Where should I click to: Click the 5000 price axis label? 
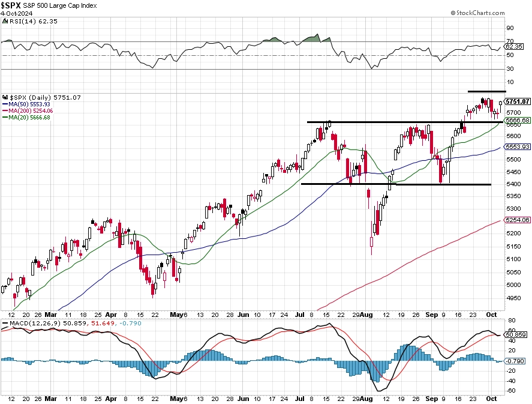[513, 285]
